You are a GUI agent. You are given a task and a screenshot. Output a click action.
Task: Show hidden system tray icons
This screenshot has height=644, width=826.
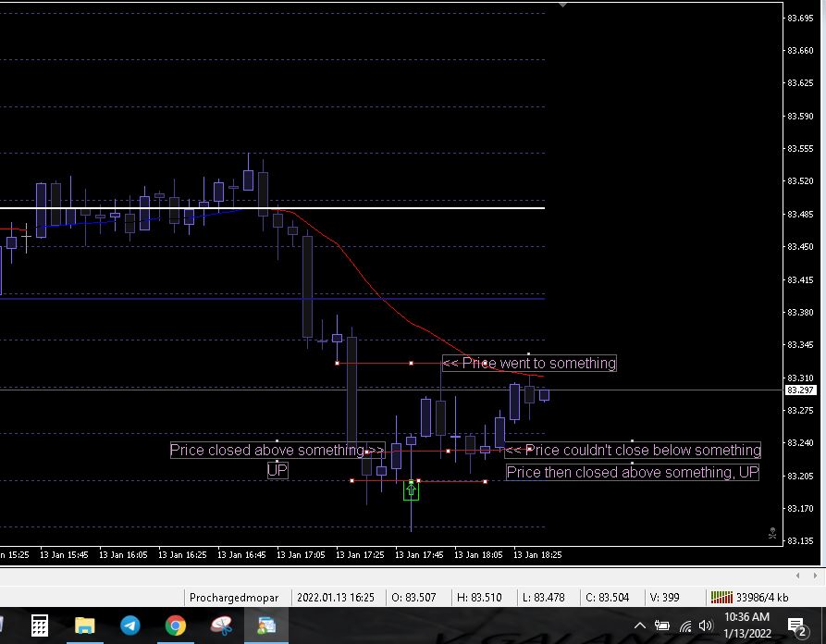639,625
